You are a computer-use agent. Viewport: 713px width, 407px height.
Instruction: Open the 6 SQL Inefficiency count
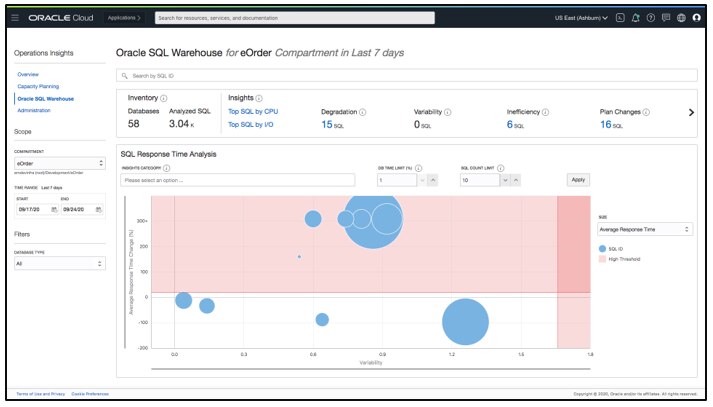(x=515, y=124)
